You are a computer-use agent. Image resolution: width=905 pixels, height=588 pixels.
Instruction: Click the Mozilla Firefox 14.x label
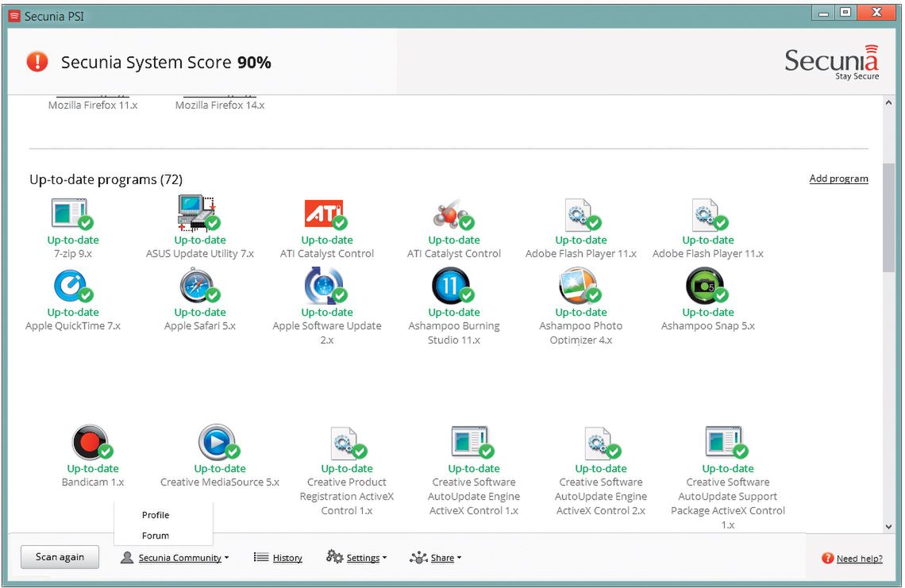tap(220, 105)
